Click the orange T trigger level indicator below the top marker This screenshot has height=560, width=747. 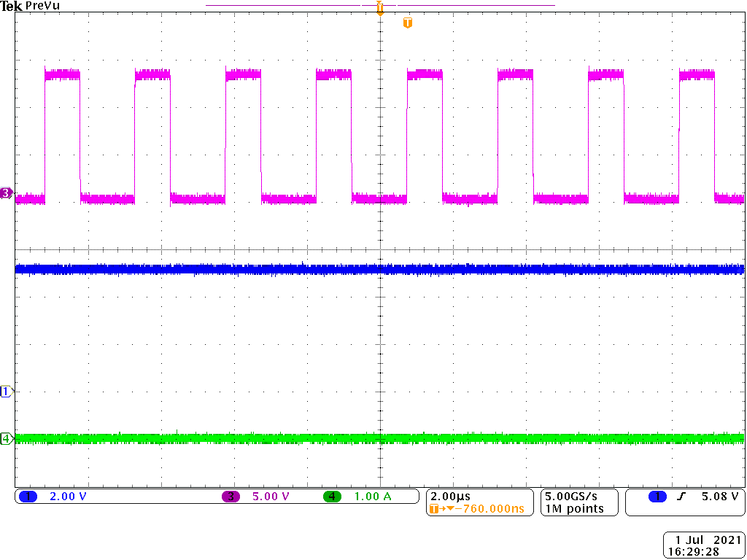pyautogui.click(x=406, y=22)
